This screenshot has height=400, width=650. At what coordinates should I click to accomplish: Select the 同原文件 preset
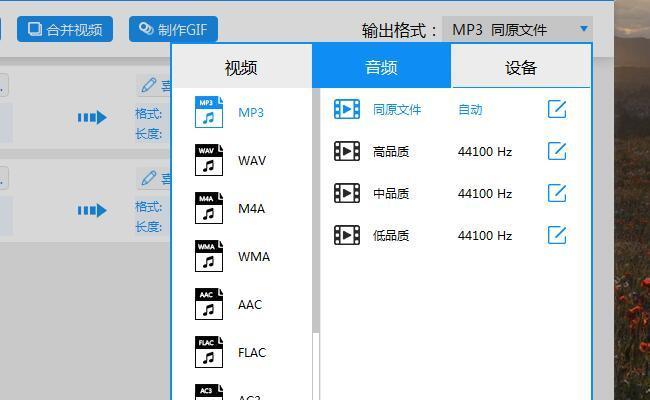[397, 109]
